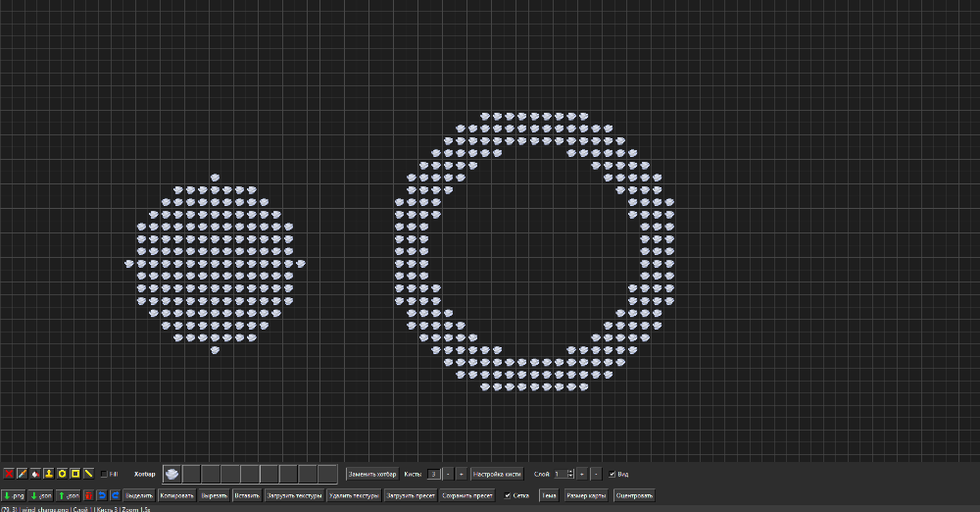Click the red trash can icon

point(89,495)
